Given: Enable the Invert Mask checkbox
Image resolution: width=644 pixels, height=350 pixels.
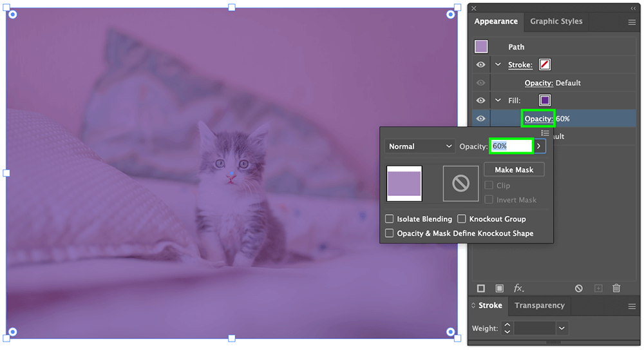Looking at the screenshot, I should (x=489, y=200).
